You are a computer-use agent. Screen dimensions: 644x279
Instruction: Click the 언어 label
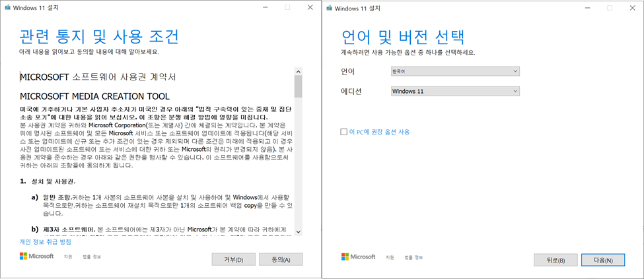tap(348, 72)
